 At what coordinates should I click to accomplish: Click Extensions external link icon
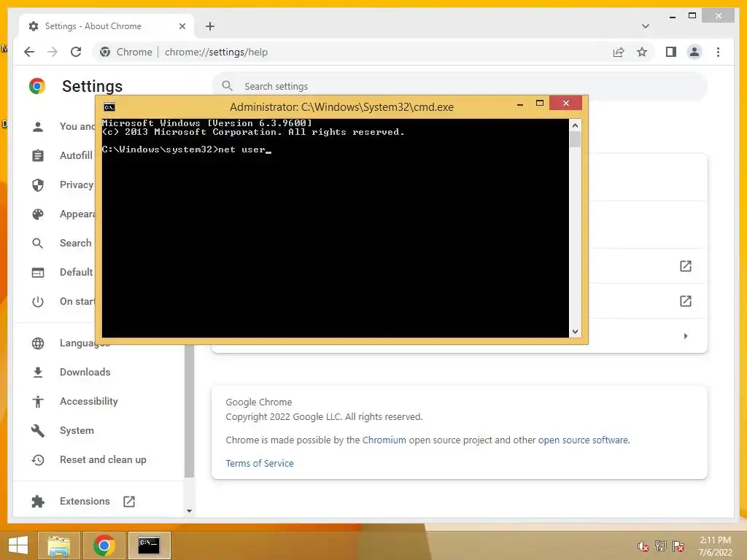pos(129,501)
